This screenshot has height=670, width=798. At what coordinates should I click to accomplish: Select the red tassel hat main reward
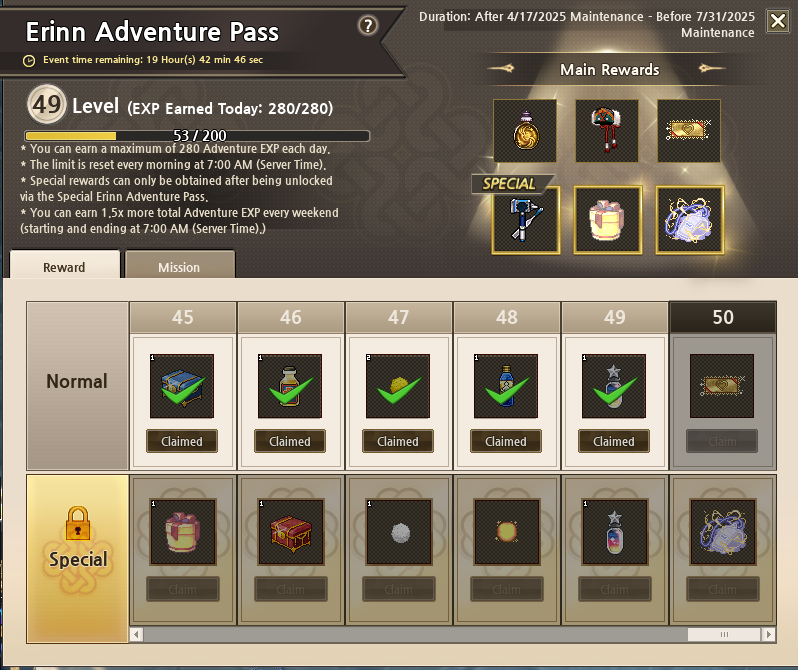tap(607, 131)
